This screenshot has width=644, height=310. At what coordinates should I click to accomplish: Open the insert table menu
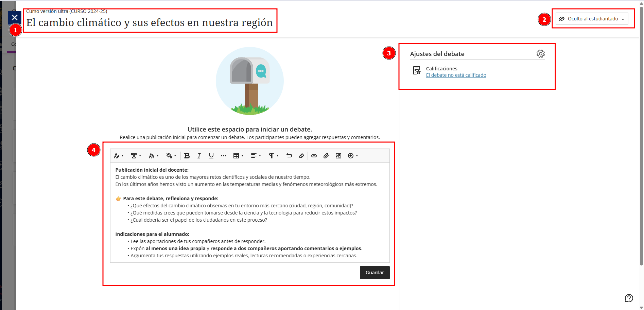point(238,156)
